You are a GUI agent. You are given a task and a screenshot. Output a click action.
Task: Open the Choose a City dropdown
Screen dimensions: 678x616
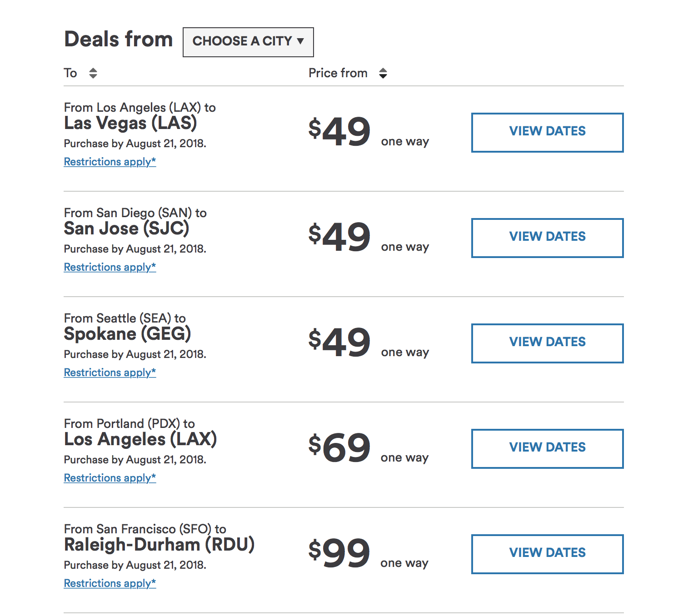coord(248,42)
